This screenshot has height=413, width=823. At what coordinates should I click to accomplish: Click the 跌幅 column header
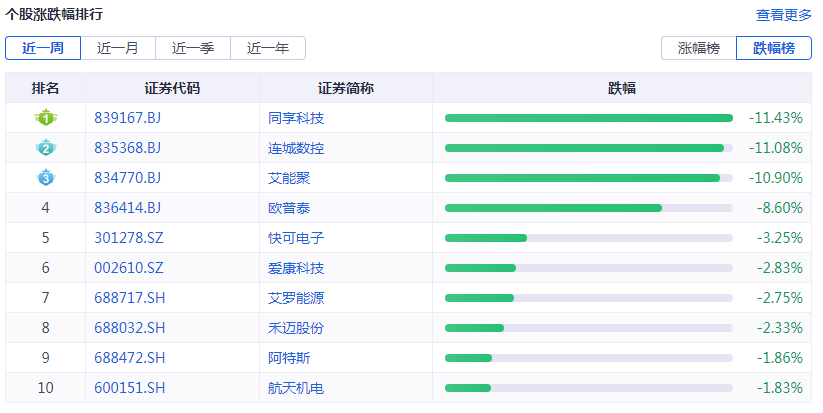[x=622, y=88]
